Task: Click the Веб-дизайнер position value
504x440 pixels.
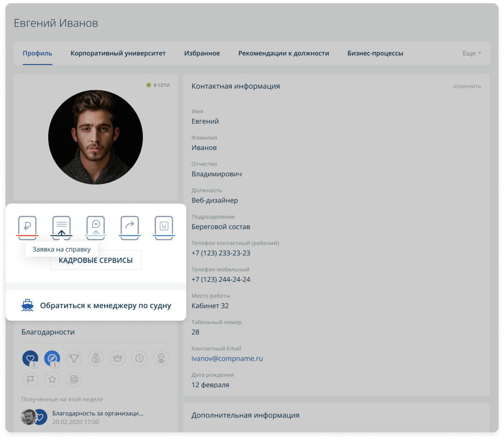Action: tap(215, 200)
